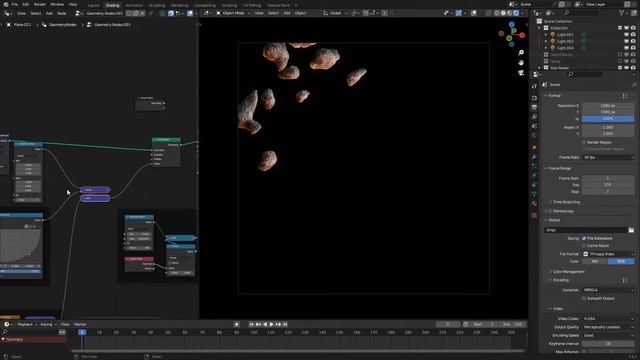
Task: Enable Autosplit Output checkbox
Action: [584, 298]
